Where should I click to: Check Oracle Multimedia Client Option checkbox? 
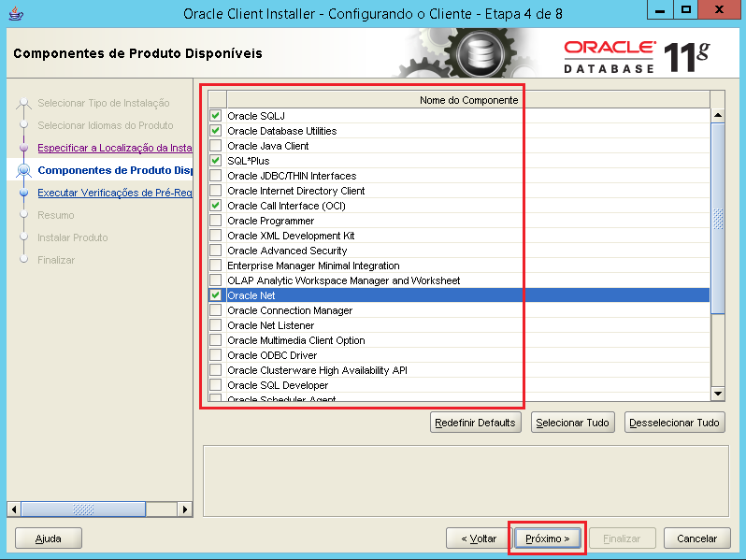click(216, 340)
